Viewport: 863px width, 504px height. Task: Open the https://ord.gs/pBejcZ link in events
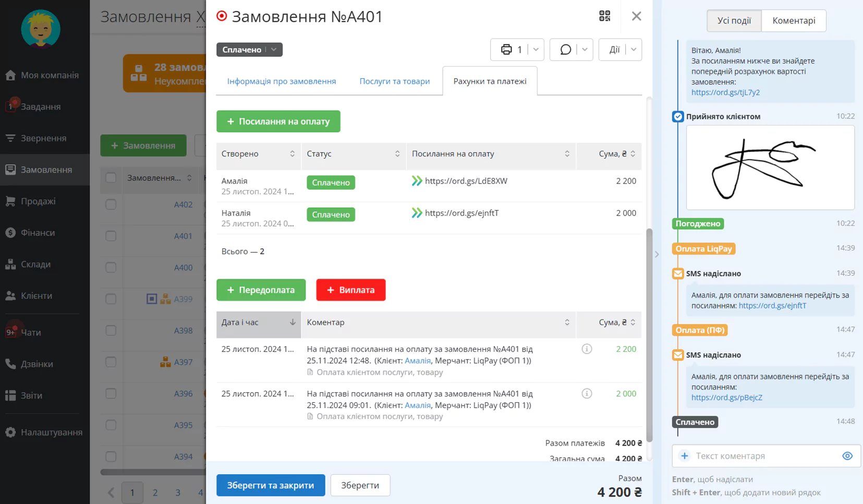pyautogui.click(x=727, y=397)
